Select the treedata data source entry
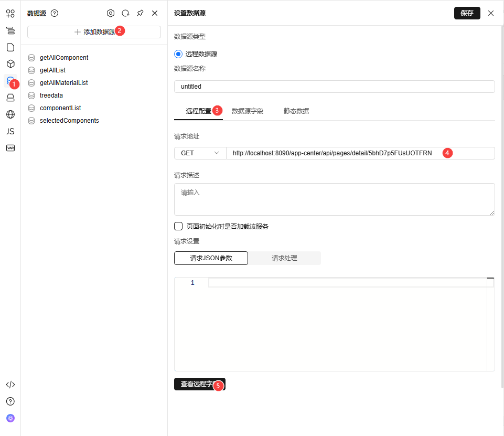The image size is (504, 436). coord(53,95)
